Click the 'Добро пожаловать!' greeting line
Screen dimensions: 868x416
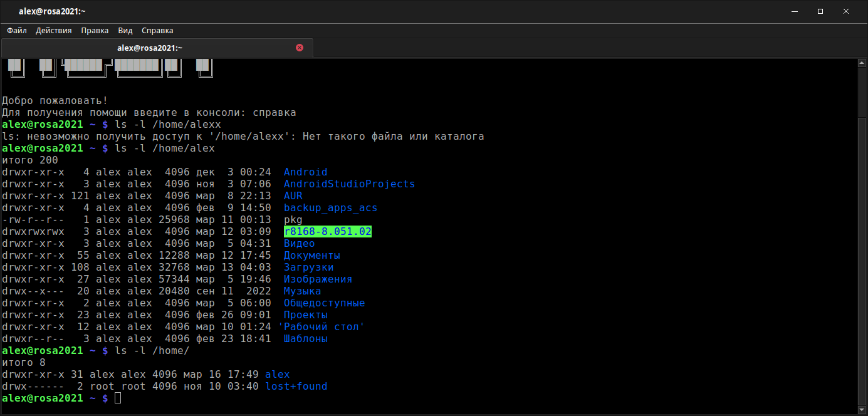pos(55,100)
